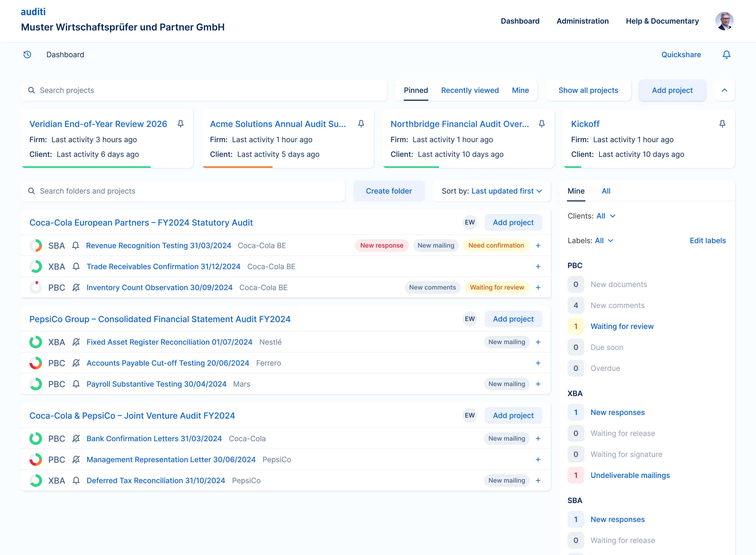Open the Labels filter dropdown
This screenshot has width=756, height=555.
[x=604, y=241]
